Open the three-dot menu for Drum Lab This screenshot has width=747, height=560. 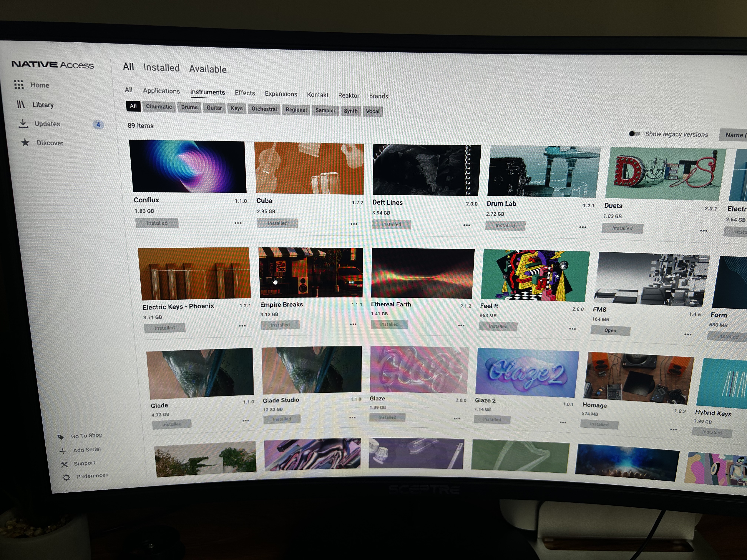pos(582,227)
